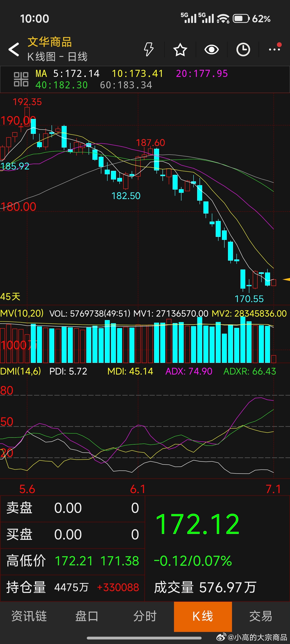Tap the 文华商品 title
This screenshot has width=290, height=644.
[x=50, y=42]
